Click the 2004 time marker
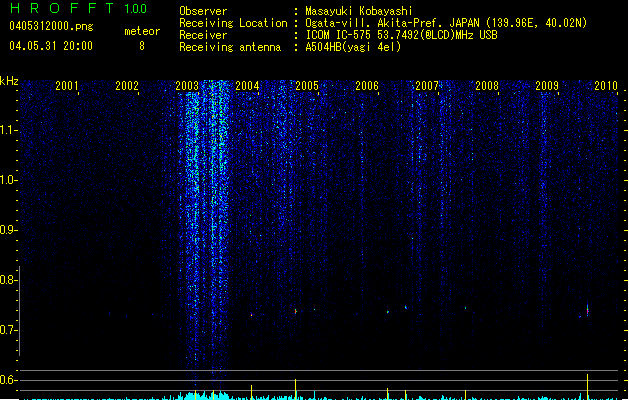The width and height of the screenshot is (629, 400). tap(247, 86)
